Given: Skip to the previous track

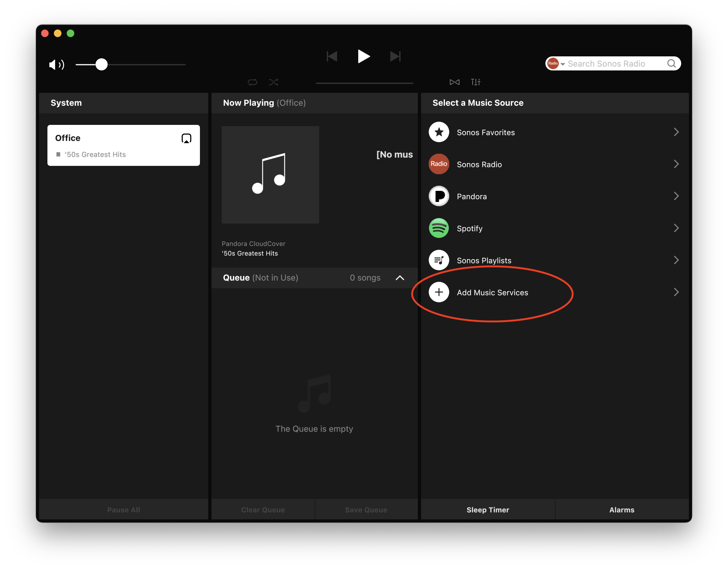Looking at the screenshot, I should click(x=332, y=56).
